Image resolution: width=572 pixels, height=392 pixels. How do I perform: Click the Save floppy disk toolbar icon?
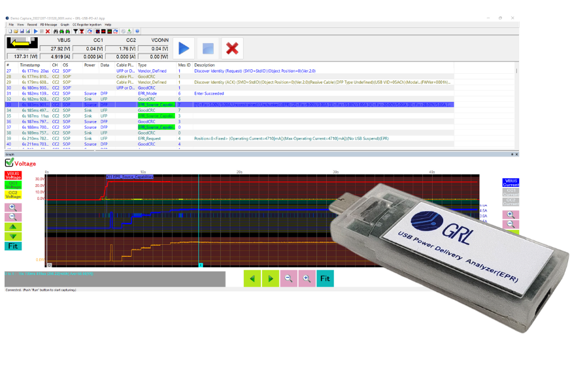22,31
